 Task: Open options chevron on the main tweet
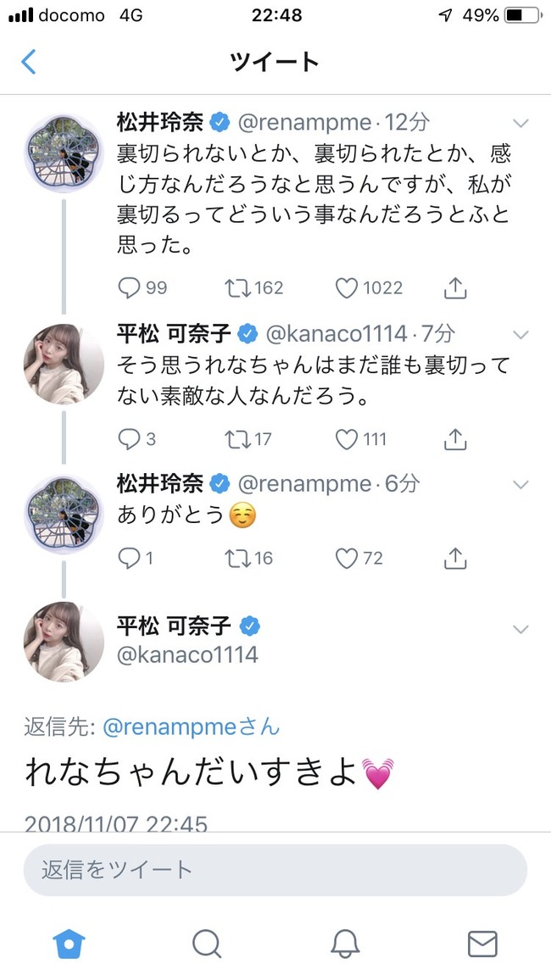point(520,629)
